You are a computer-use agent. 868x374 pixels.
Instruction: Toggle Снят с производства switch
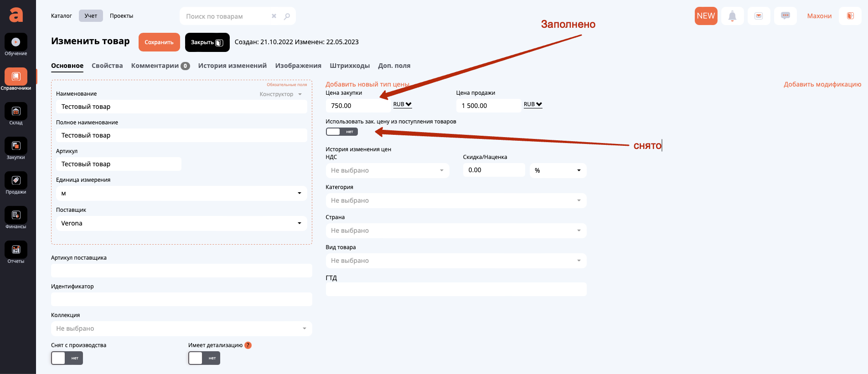coord(67,358)
